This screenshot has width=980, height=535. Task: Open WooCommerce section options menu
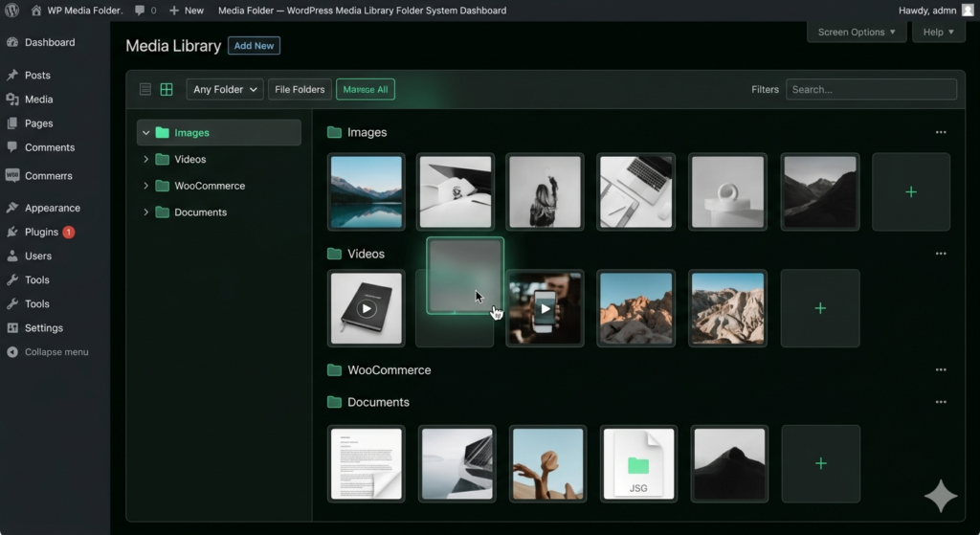[x=941, y=370]
